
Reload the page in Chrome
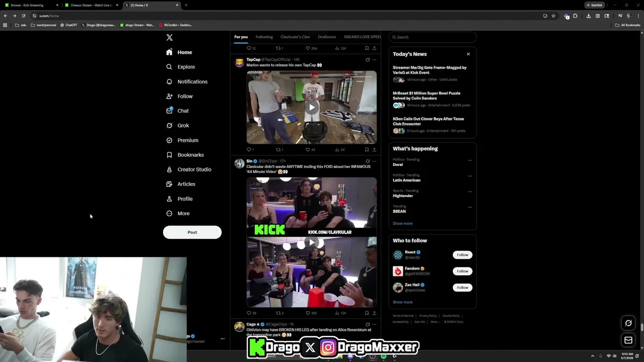(23, 16)
